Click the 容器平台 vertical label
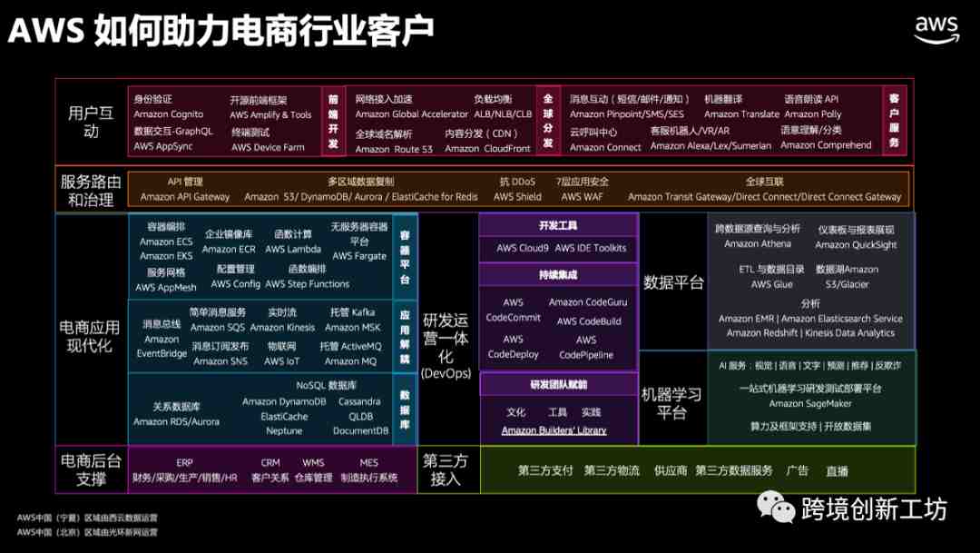Screen dimensions: 980x553 [405, 257]
